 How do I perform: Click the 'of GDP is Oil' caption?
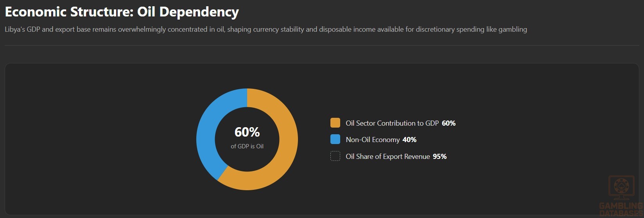[247, 146]
